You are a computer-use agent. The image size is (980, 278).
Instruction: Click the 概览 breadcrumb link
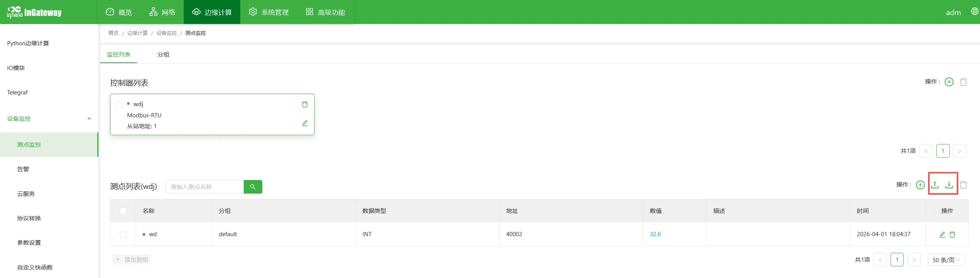(114, 33)
